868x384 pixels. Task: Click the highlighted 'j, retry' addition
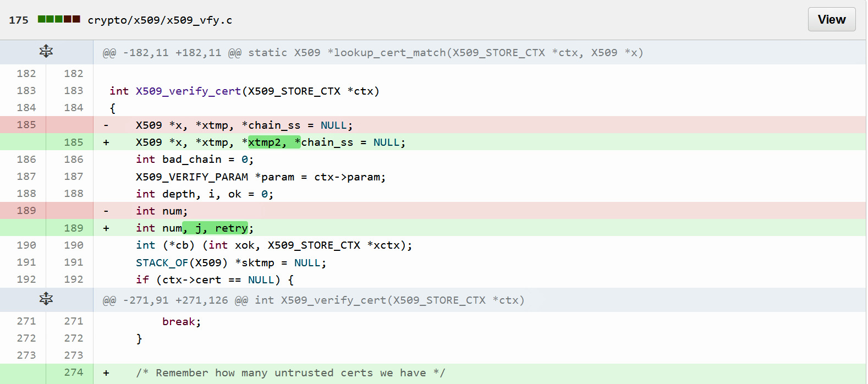[x=216, y=228]
